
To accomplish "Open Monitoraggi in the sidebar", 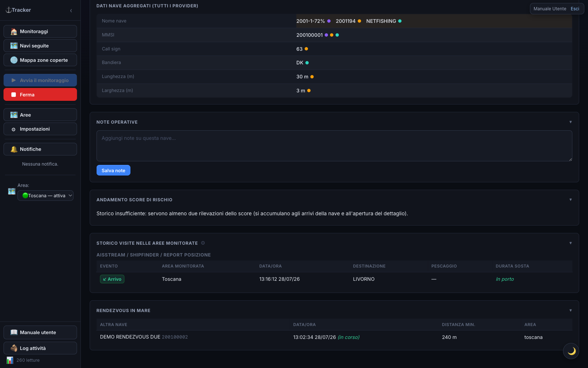I will (40, 32).
